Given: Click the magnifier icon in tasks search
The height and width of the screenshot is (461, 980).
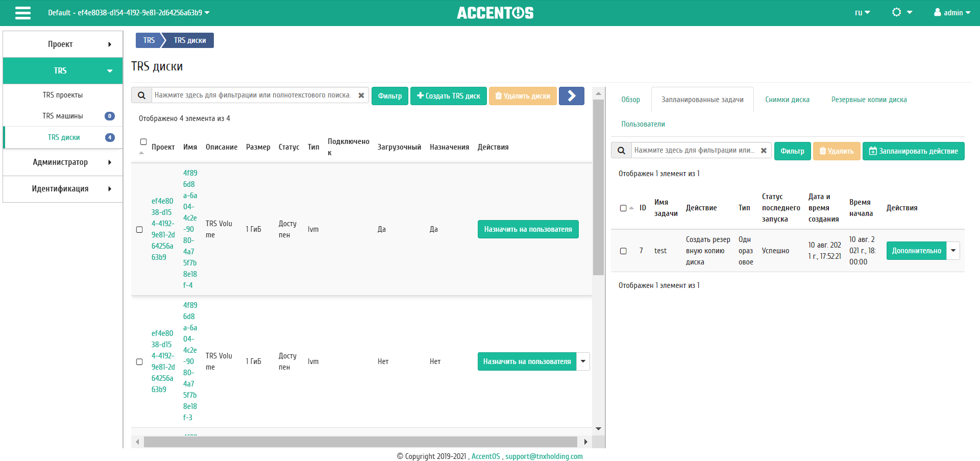Looking at the screenshot, I should (621, 151).
